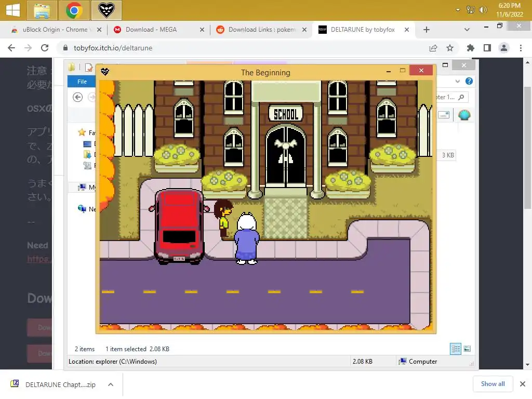The height and width of the screenshot is (399, 532).
Task: Click Toriel in the purple robe
Action: tap(247, 238)
